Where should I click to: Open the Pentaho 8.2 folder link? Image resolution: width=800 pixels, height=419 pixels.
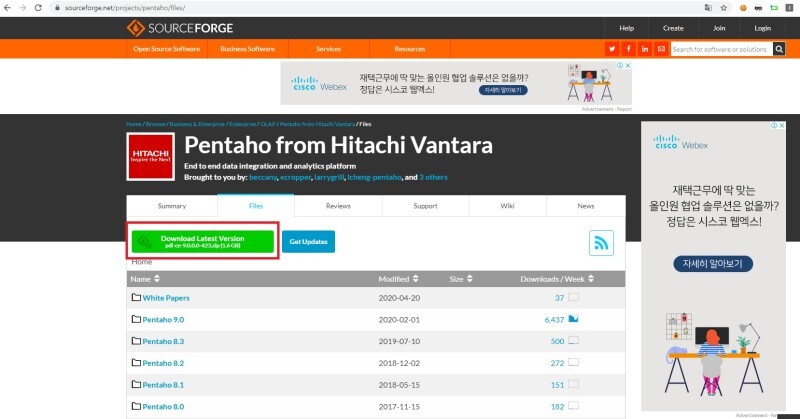163,363
